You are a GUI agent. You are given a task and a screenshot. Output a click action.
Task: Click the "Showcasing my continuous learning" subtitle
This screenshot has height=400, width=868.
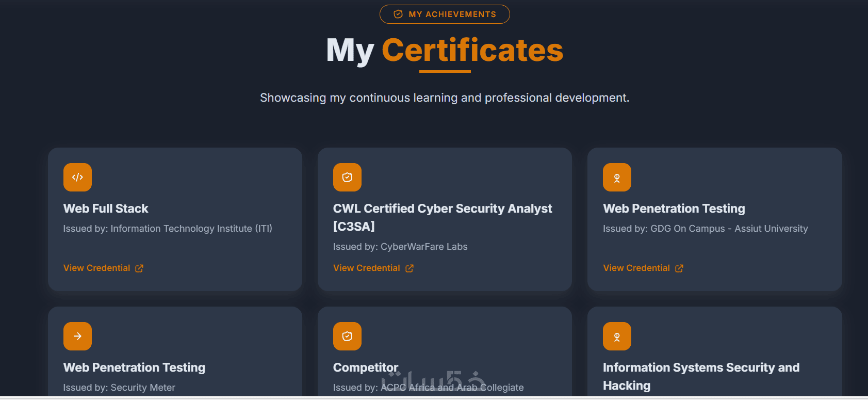tap(445, 98)
